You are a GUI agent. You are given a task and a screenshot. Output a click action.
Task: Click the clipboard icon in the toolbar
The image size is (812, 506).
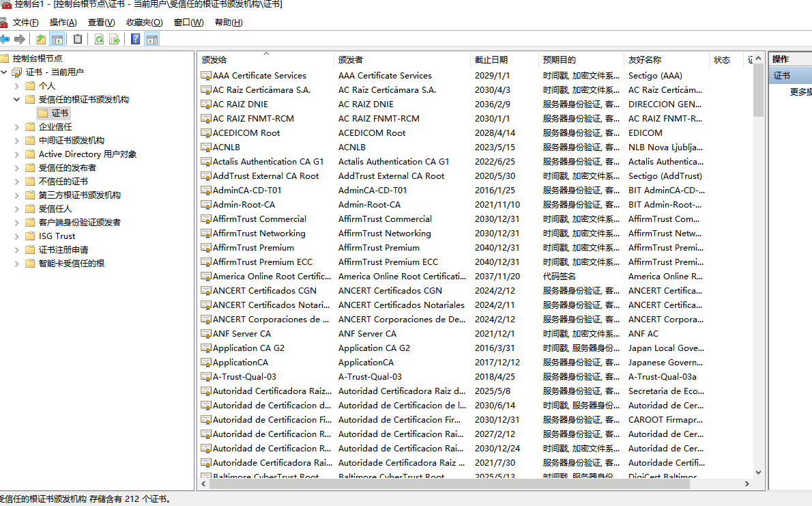tap(78, 39)
